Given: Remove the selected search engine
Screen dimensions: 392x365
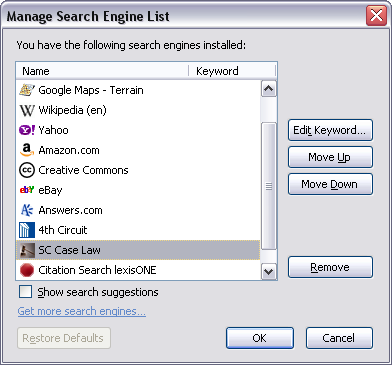Looking at the screenshot, I should point(330,267).
